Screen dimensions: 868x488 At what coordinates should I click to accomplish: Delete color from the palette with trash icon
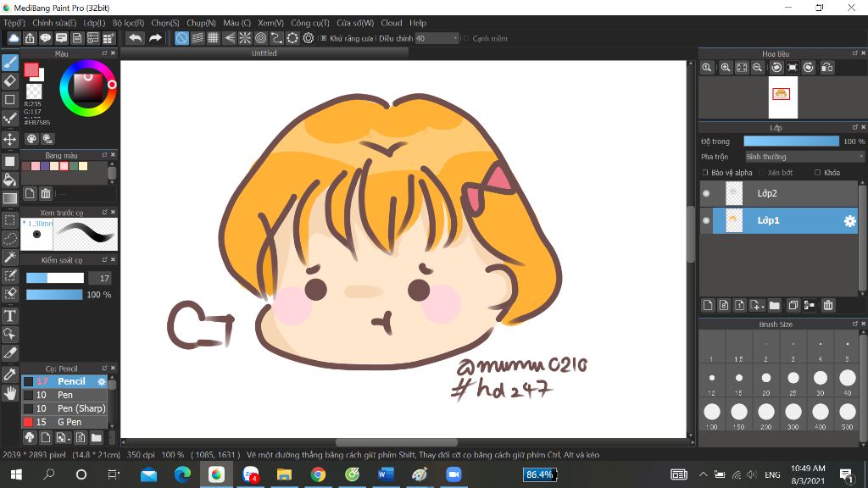pos(46,194)
